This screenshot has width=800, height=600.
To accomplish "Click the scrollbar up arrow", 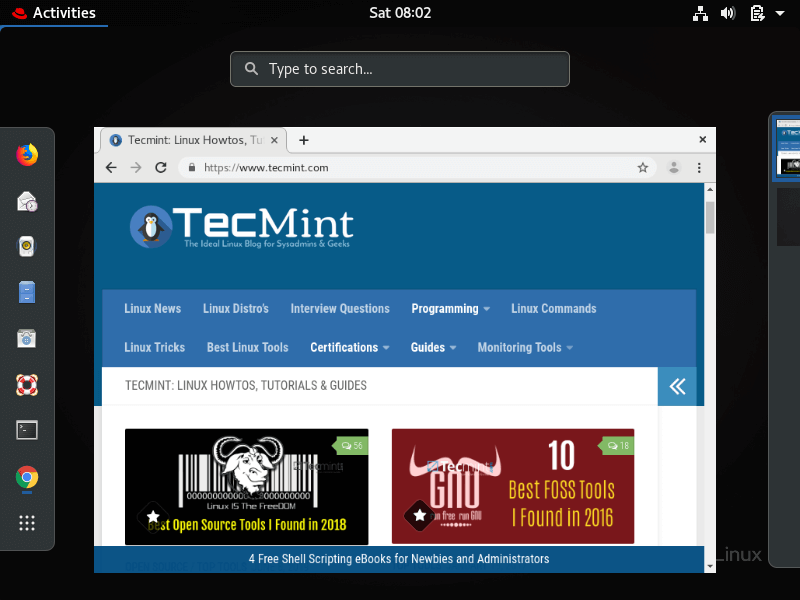I will 710,189.
